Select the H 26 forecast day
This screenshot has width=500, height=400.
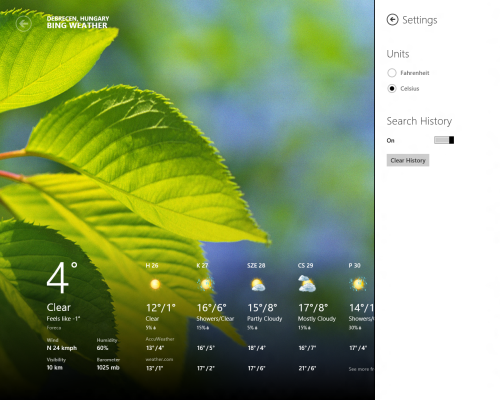pos(152,266)
